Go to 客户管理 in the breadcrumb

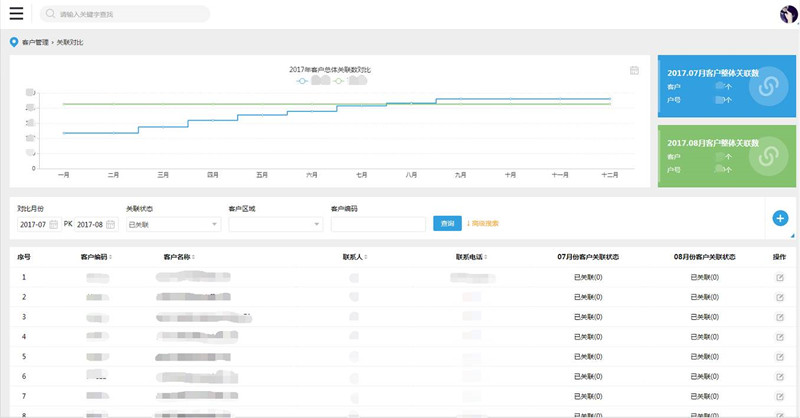(x=34, y=43)
